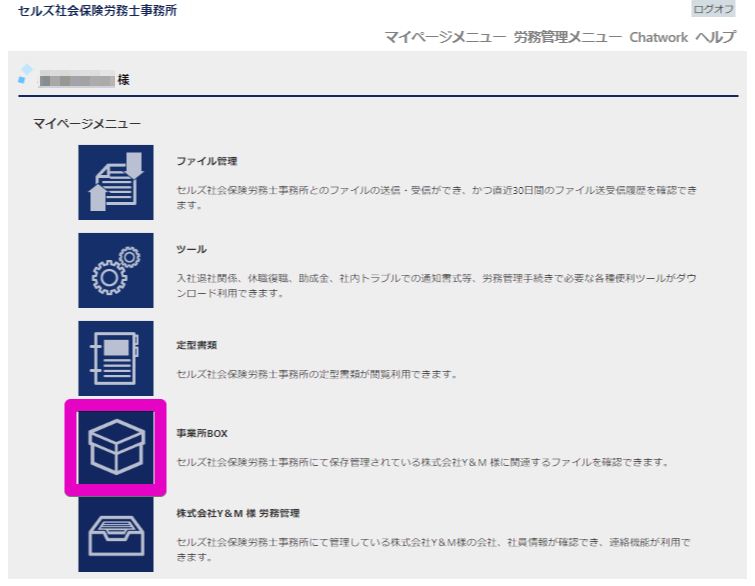Click the ツール description about 入社退社関係
Viewport: 755px width, 586px height.
(436, 286)
